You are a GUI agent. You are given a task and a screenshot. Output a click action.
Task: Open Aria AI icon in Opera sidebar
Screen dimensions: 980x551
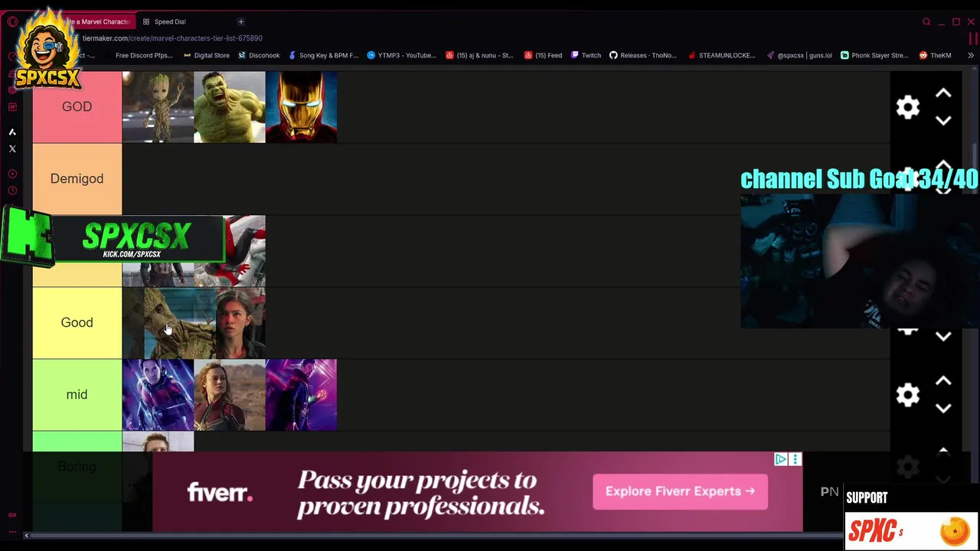(x=12, y=132)
